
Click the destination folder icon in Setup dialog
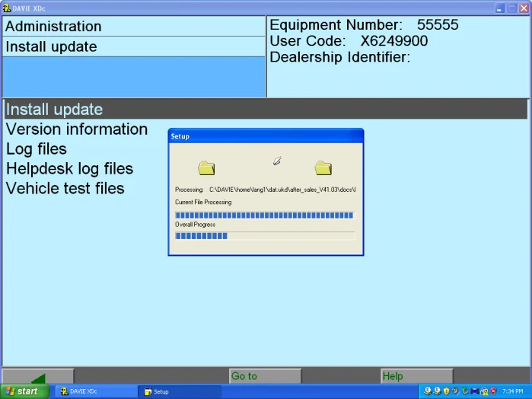(x=323, y=168)
